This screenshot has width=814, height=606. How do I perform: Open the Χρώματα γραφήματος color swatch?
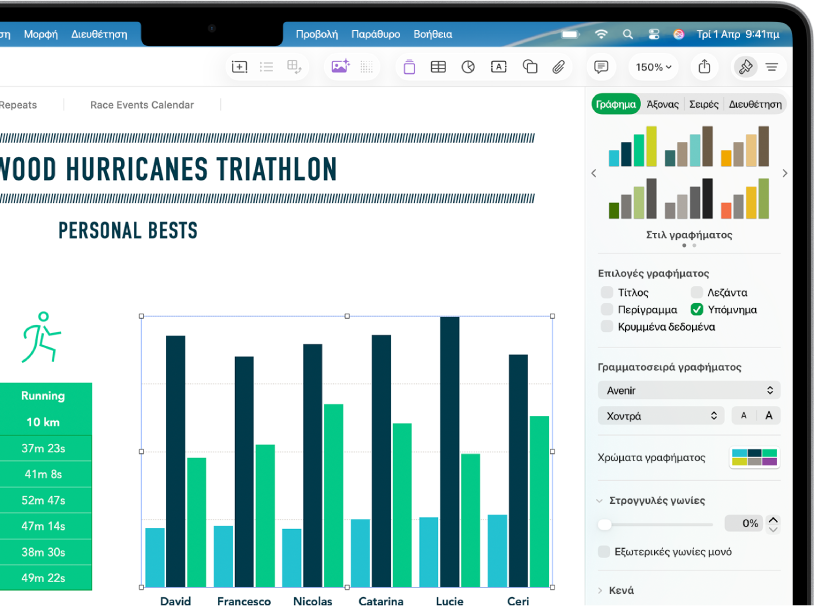[754, 457]
